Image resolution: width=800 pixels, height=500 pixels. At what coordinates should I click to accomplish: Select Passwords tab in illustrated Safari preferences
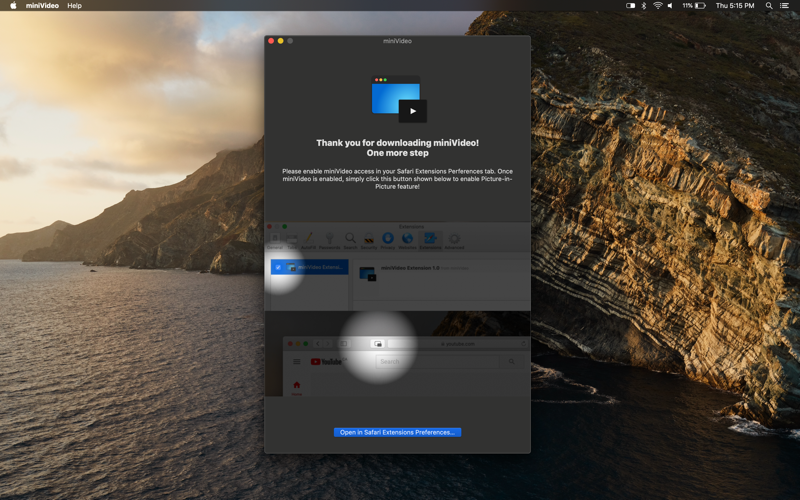pos(330,240)
